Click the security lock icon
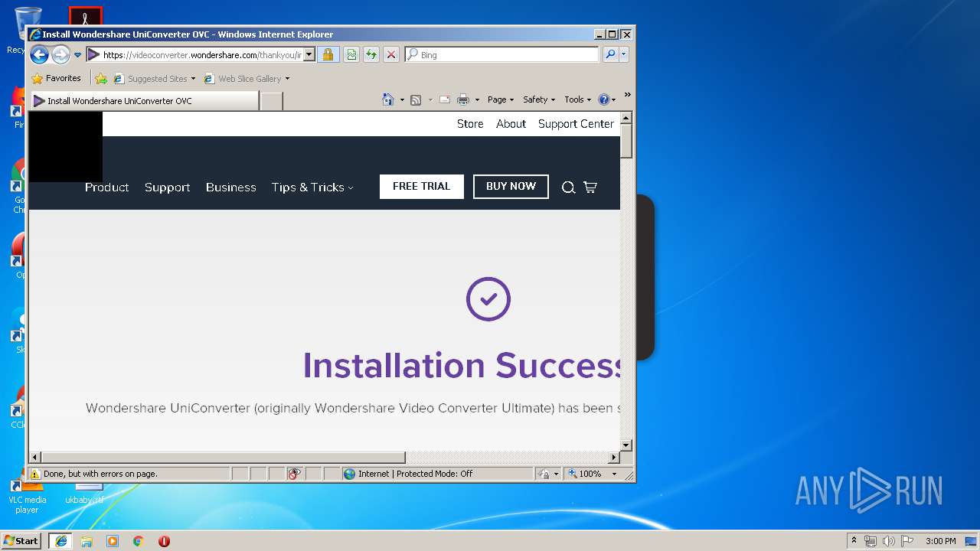 point(328,54)
